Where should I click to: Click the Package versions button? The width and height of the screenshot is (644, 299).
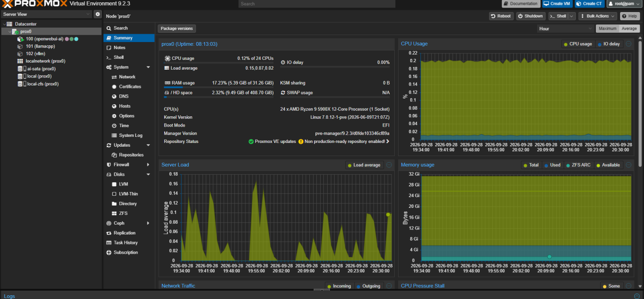(x=176, y=28)
